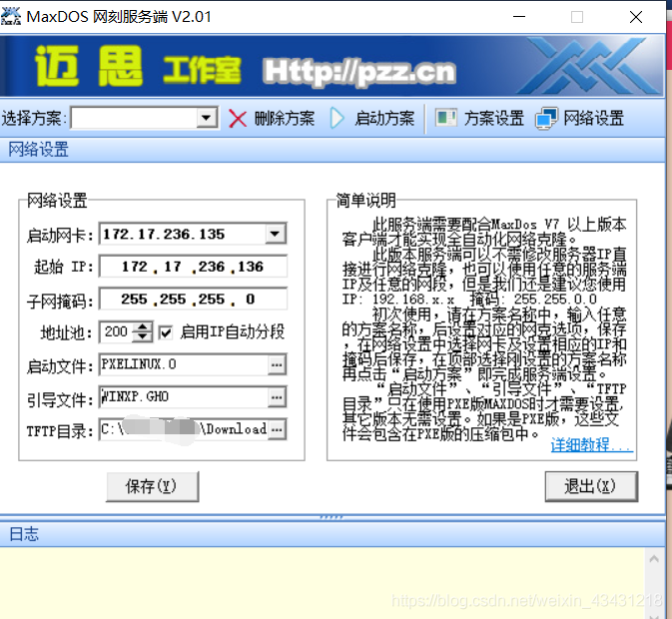Click the 启动方案 start scheme label
672x619 pixels.
(x=384, y=119)
